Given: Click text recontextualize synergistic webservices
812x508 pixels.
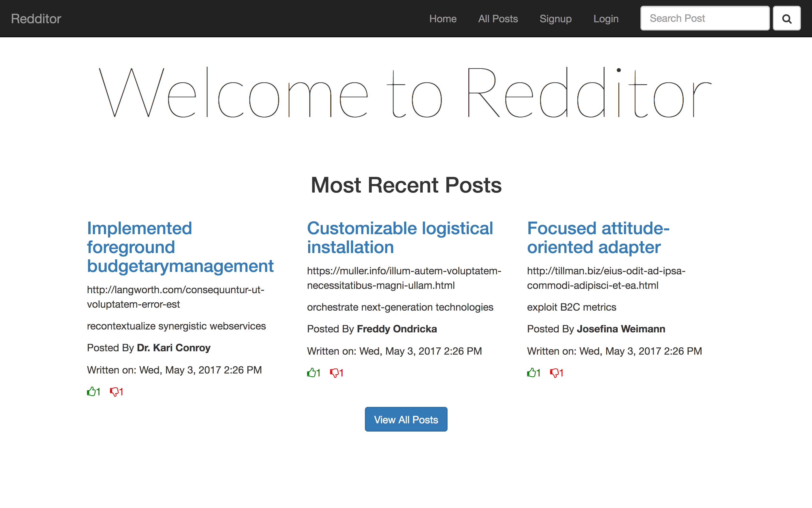Looking at the screenshot, I should pyautogui.click(x=176, y=326).
